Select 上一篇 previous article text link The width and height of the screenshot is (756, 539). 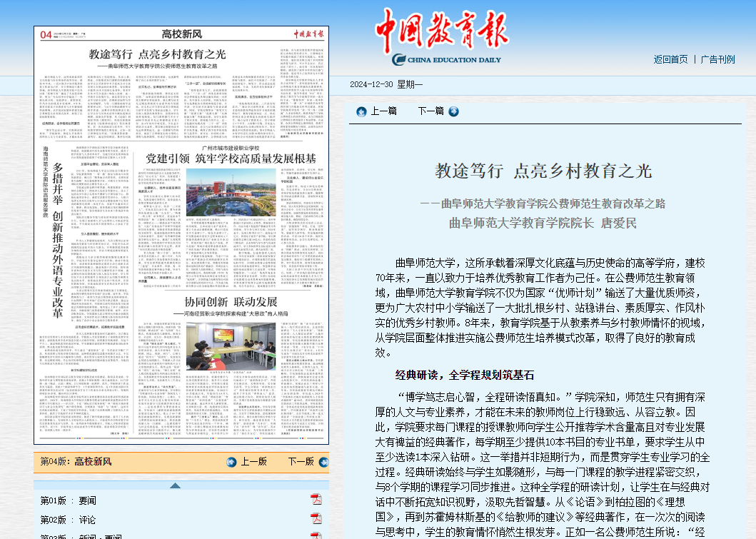[x=383, y=111]
